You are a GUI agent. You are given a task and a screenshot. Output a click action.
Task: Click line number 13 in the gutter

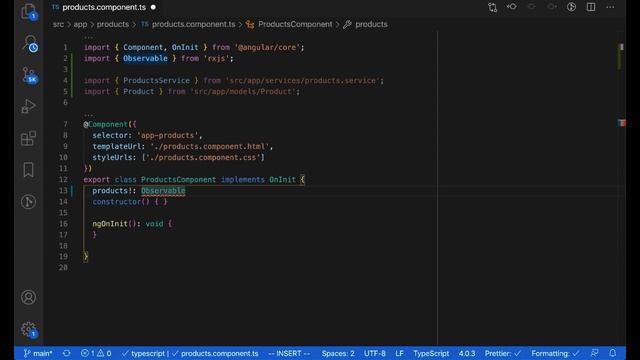click(63, 191)
